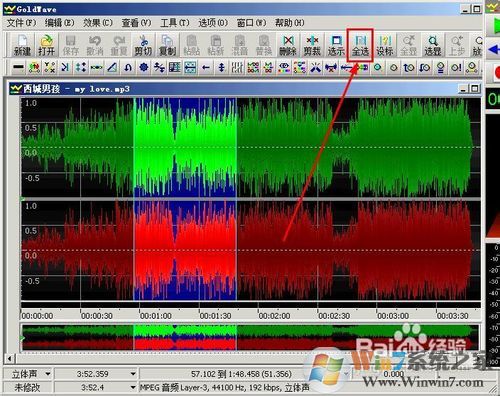Click the 00:03:30 mark on the time ruler

point(452,316)
